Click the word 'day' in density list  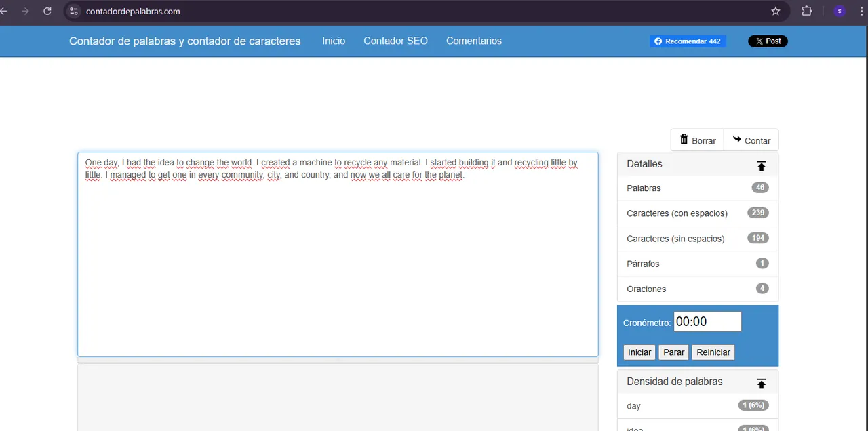(x=633, y=406)
